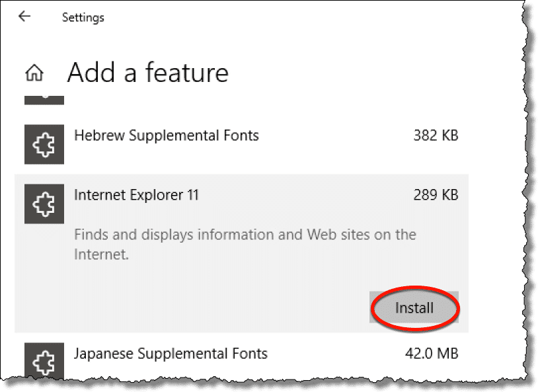Navigate back using the Settings arrow
538x392 pixels.
pyautogui.click(x=25, y=17)
